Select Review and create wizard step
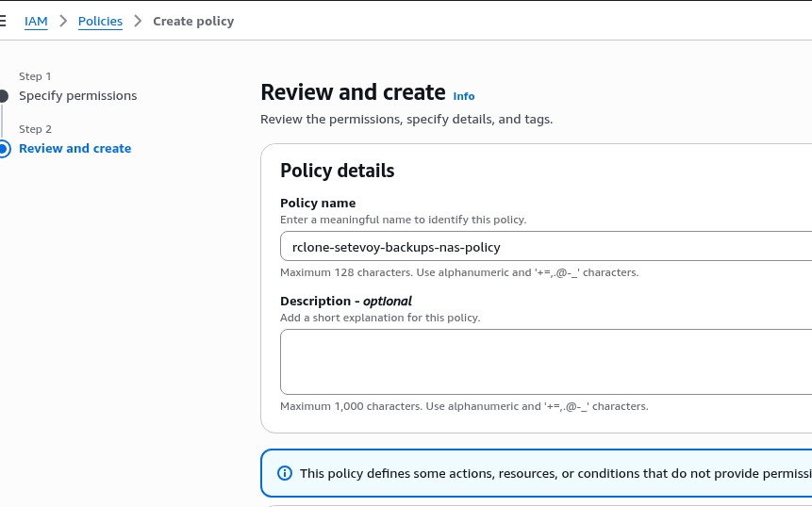The image size is (812, 507). pos(75,149)
